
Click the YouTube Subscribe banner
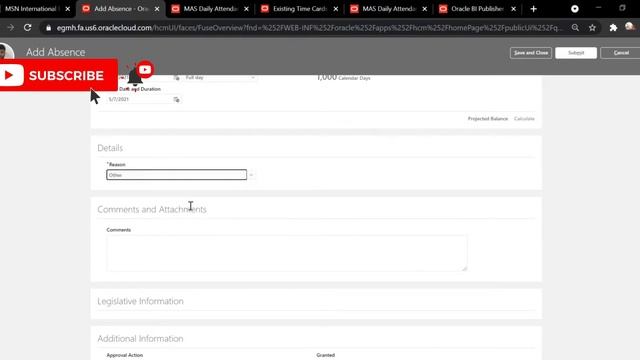coord(59,75)
